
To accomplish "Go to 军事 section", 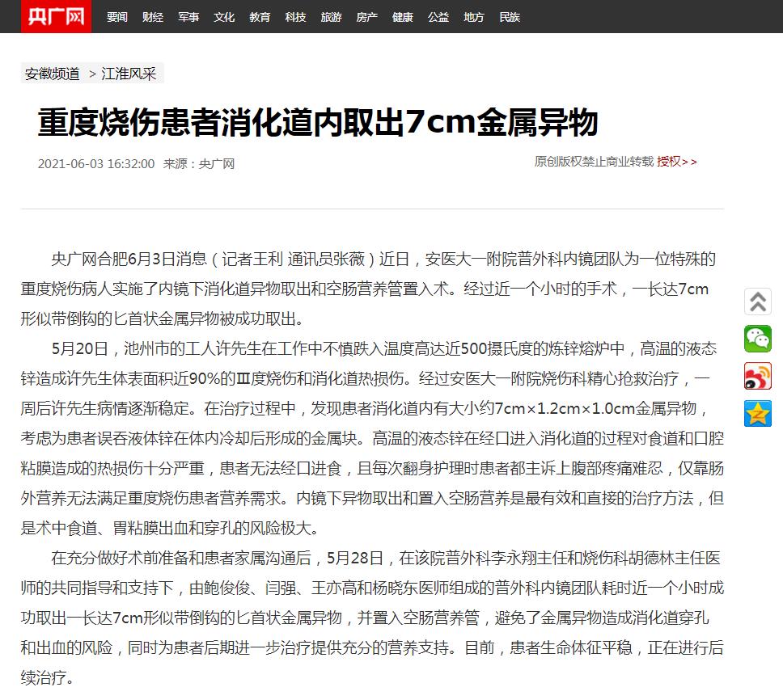I will tap(188, 17).
